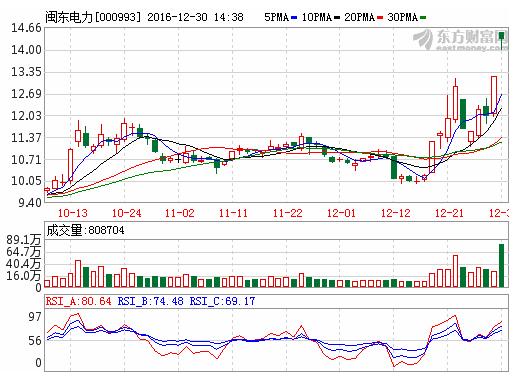Click the 10.71 price axis label

[x=26, y=159]
